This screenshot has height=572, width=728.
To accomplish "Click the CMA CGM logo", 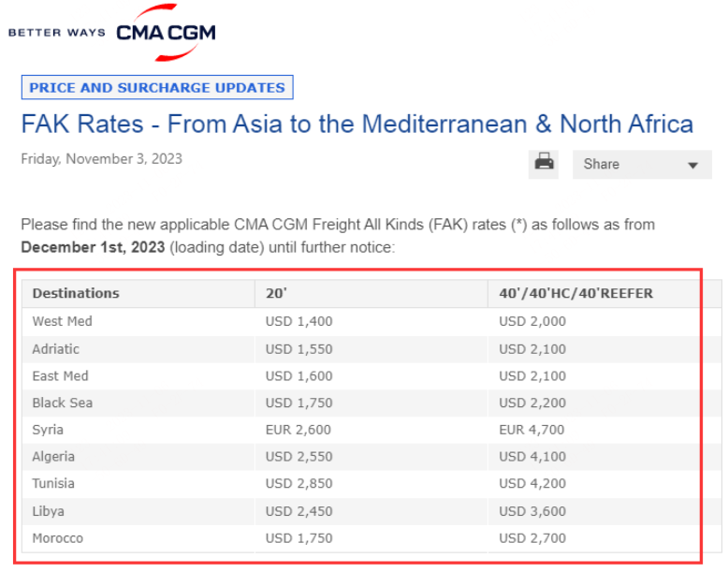I will click(x=166, y=33).
